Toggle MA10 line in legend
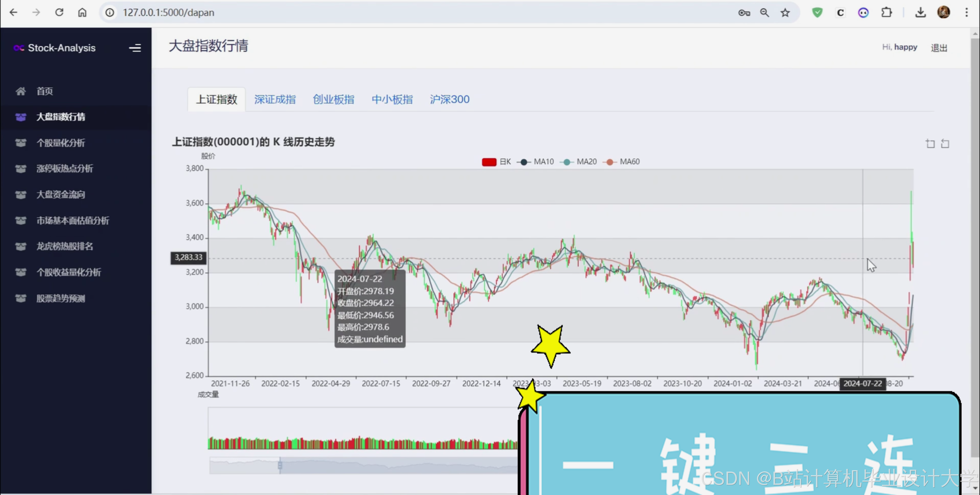The width and height of the screenshot is (980, 495). pos(536,162)
